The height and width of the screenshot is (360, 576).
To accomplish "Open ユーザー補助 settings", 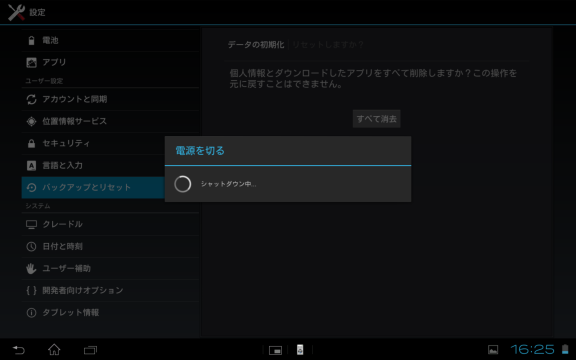I will click(110, 268).
